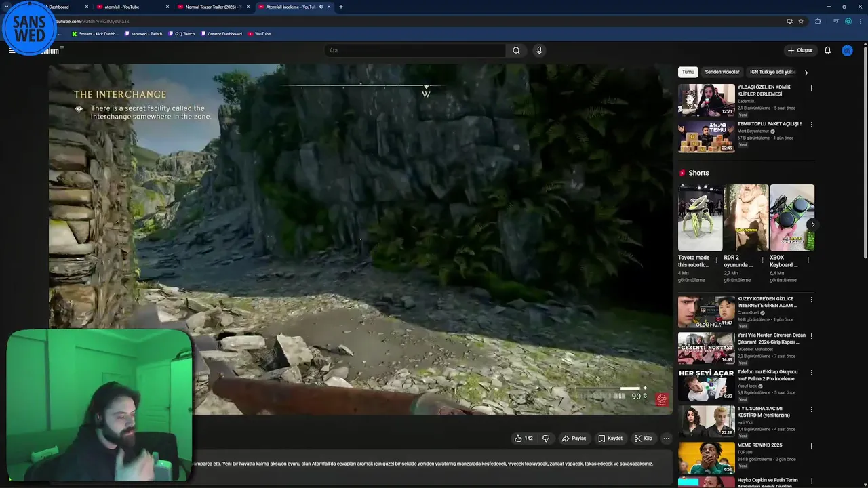
Task: Open browser extensions puzzle icon
Action: click(x=818, y=21)
